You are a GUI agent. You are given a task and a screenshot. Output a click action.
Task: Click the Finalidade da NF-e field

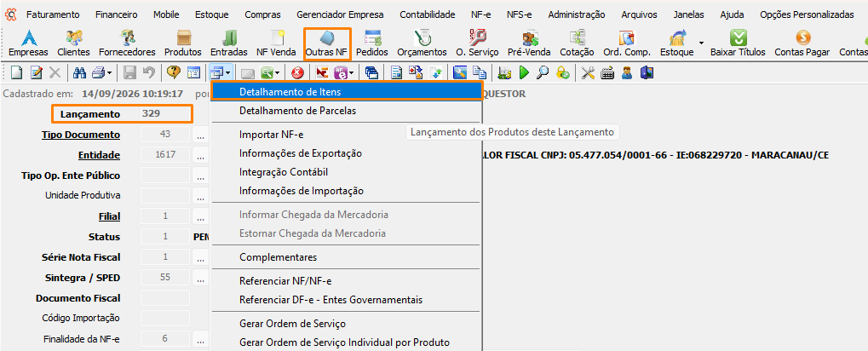pos(165,339)
